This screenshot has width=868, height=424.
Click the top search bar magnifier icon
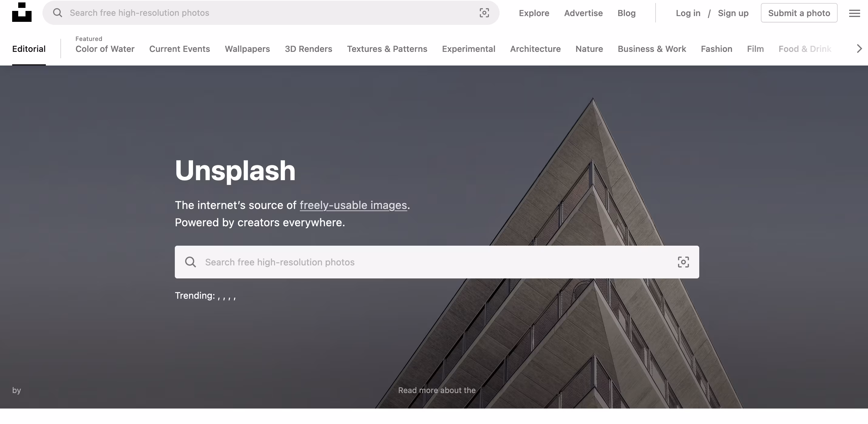coord(58,13)
